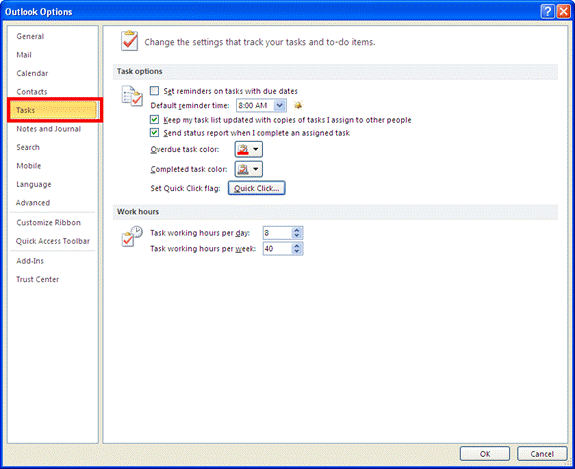Uncheck Keep my task list updated checkbox
This screenshot has height=469, width=575.
(x=154, y=120)
